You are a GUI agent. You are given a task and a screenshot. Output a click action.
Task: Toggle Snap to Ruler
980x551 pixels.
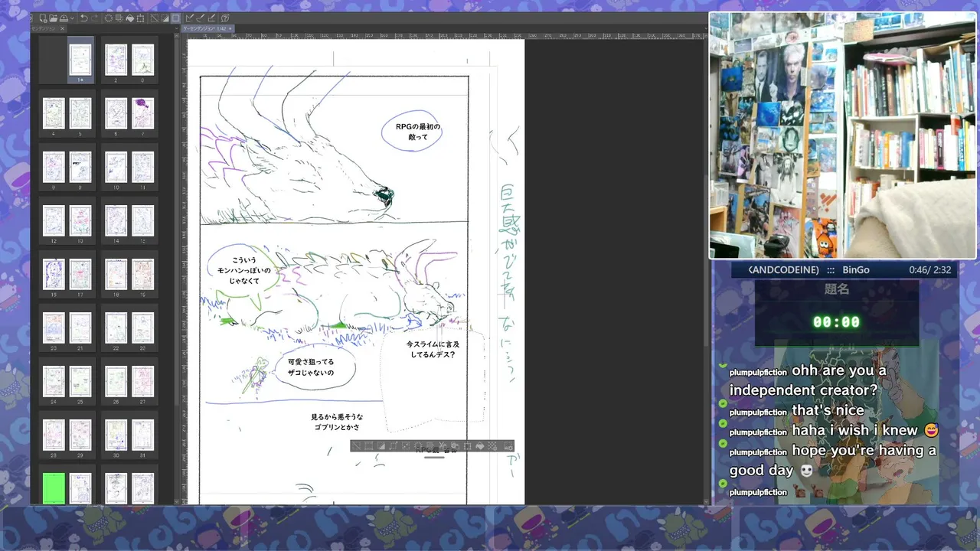click(x=189, y=18)
